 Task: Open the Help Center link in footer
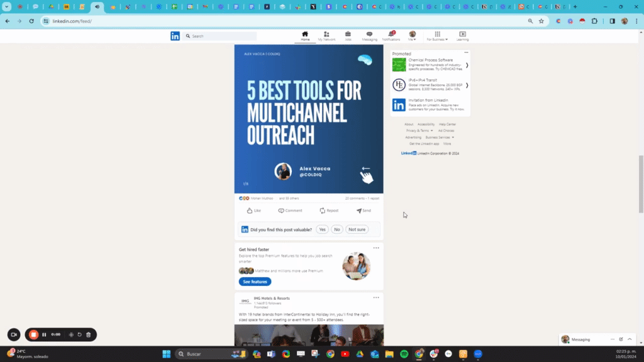447,124
